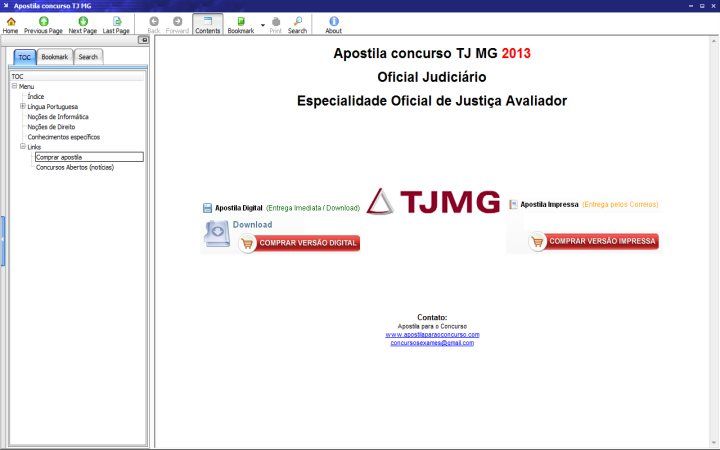Open Noções de Informática chapter
The width and height of the screenshot is (720, 450).
(58, 117)
